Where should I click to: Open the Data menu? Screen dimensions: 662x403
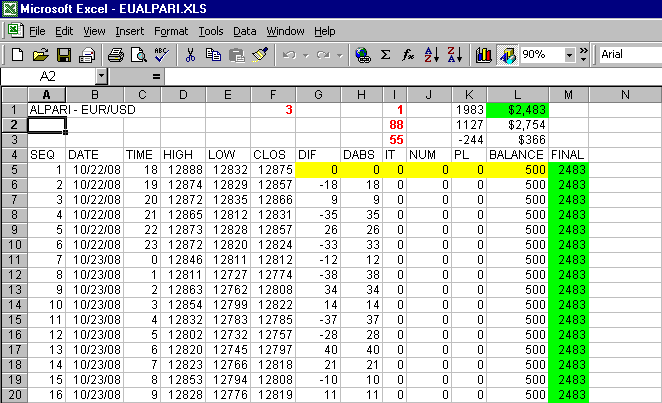[245, 31]
